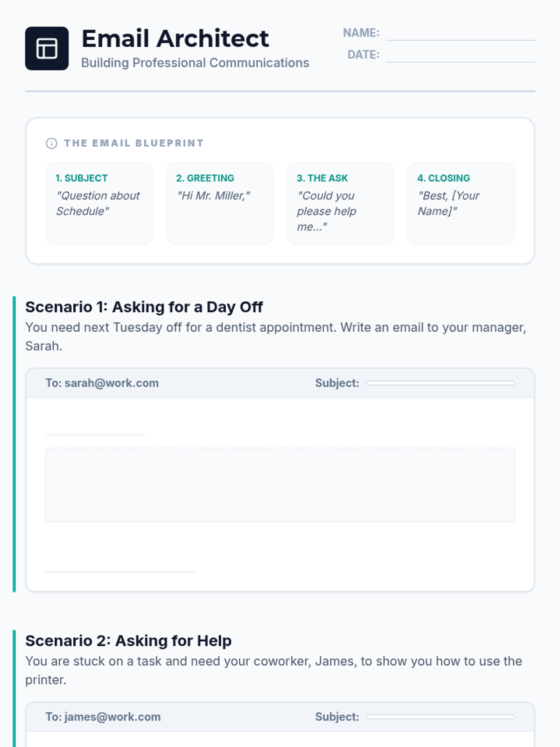Click the Building Professional Communications subtitle
Screen dimensions: 560x747
coord(195,63)
